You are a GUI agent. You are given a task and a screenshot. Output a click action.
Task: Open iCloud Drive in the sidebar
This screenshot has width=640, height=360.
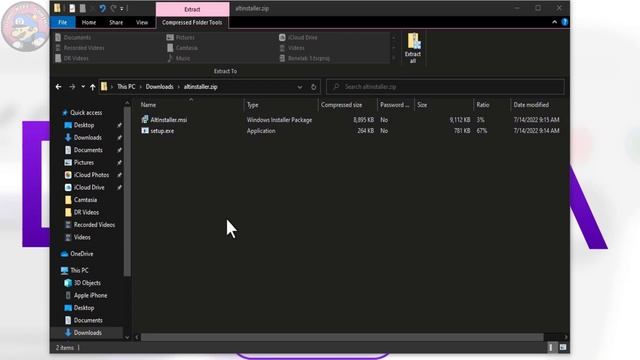click(x=89, y=187)
